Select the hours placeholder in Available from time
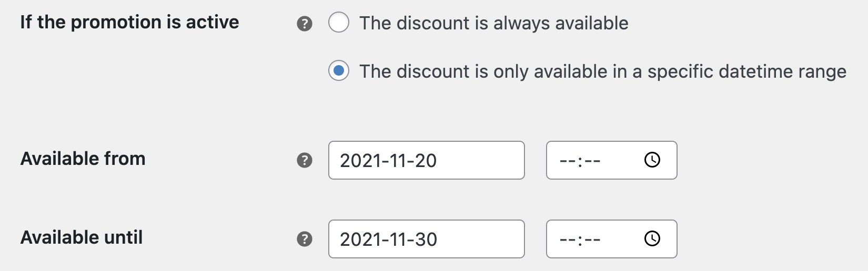This screenshot has width=868, height=271. point(568,161)
